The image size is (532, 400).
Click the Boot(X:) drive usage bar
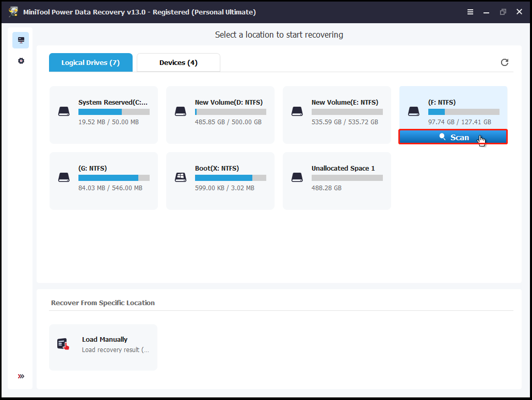tap(231, 178)
